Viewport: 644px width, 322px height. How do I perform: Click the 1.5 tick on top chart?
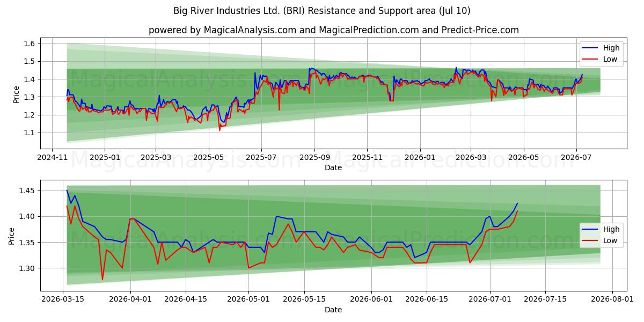30,61
